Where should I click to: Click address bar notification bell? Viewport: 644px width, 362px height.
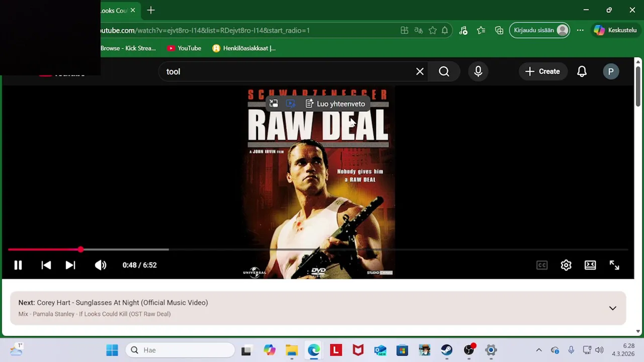point(445,30)
